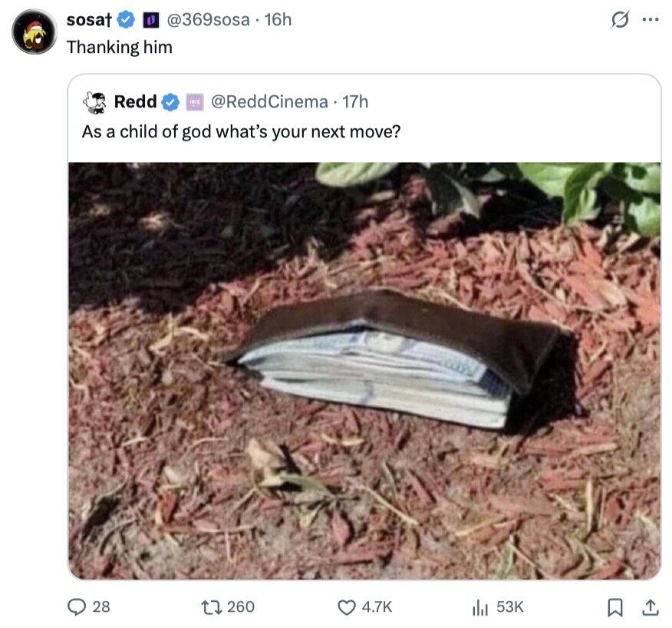Open the three-dot more options menu
672x628 pixels.
(651, 19)
